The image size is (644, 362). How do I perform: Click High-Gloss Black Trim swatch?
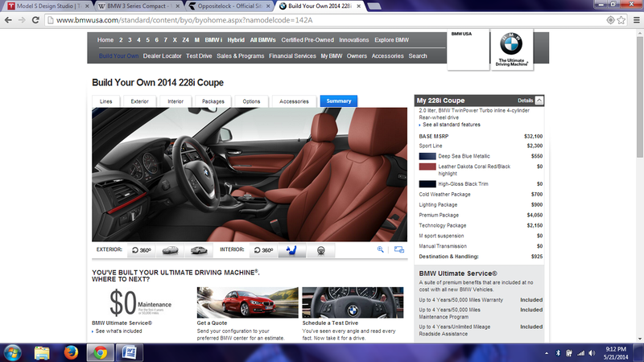click(x=427, y=184)
